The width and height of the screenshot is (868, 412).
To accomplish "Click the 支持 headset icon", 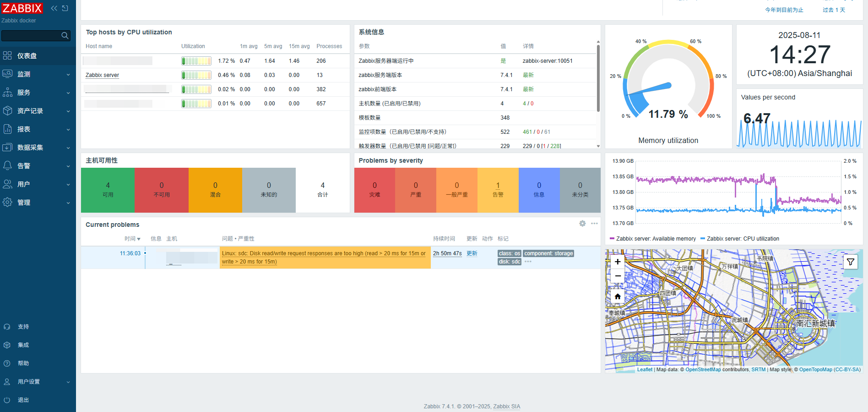I will click(7, 327).
